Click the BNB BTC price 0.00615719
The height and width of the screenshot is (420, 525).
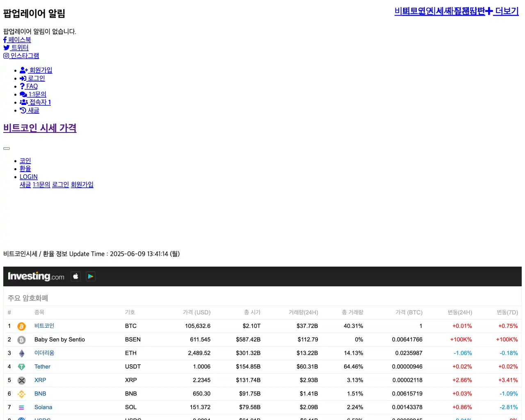click(x=407, y=394)
